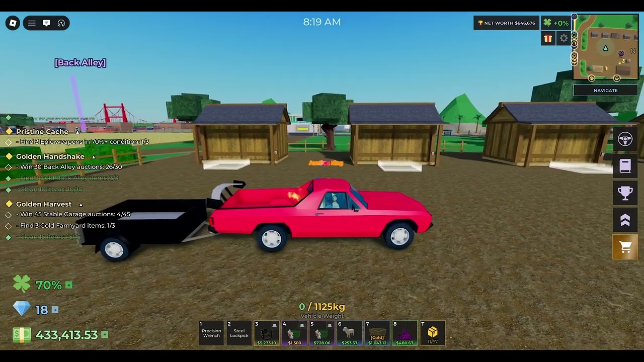Click 'Win 45 Stable Garage auctions: 4/45'
The image size is (644, 362).
pos(73,214)
